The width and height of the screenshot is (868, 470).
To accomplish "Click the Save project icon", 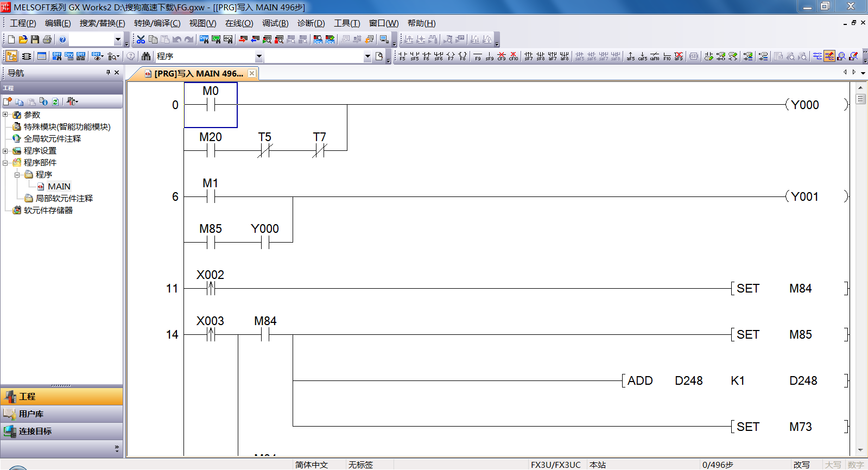I will [x=35, y=40].
